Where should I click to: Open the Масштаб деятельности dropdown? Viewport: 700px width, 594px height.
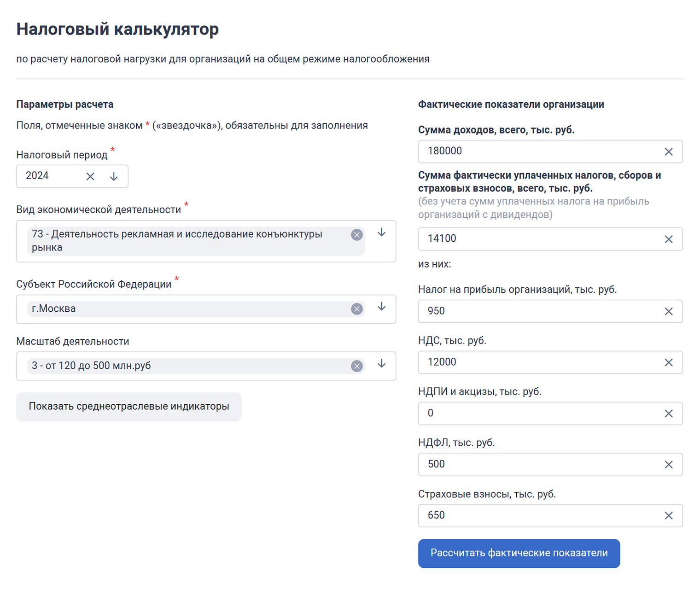coord(381,364)
